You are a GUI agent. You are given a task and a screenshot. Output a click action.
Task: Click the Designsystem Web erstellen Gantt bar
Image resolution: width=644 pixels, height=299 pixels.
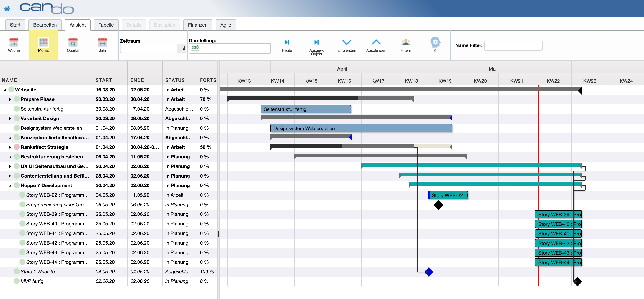pos(361,128)
